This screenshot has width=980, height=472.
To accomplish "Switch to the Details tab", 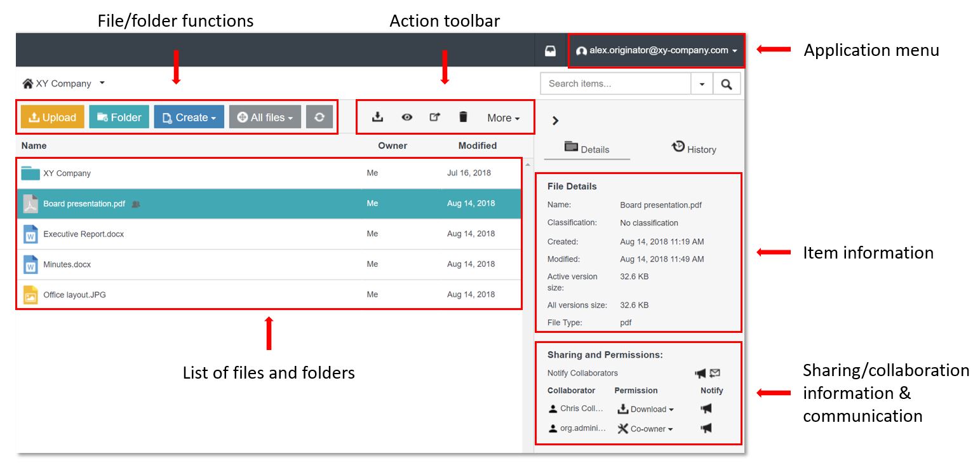I will coord(587,149).
